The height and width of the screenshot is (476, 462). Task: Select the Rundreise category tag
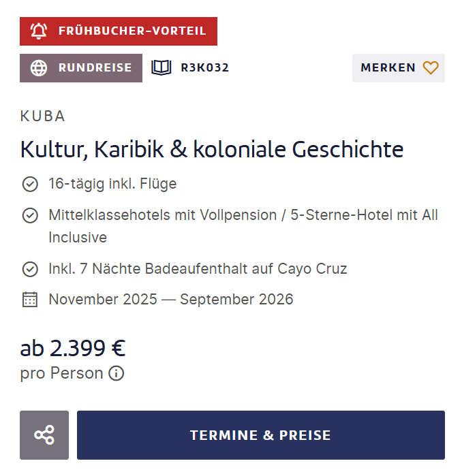pyautogui.click(x=81, y=68)
